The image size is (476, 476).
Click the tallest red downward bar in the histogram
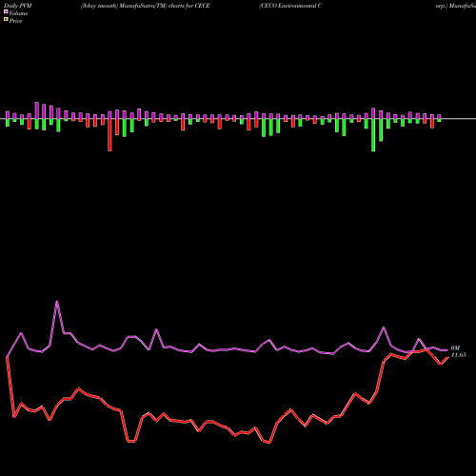pos(109,135)
